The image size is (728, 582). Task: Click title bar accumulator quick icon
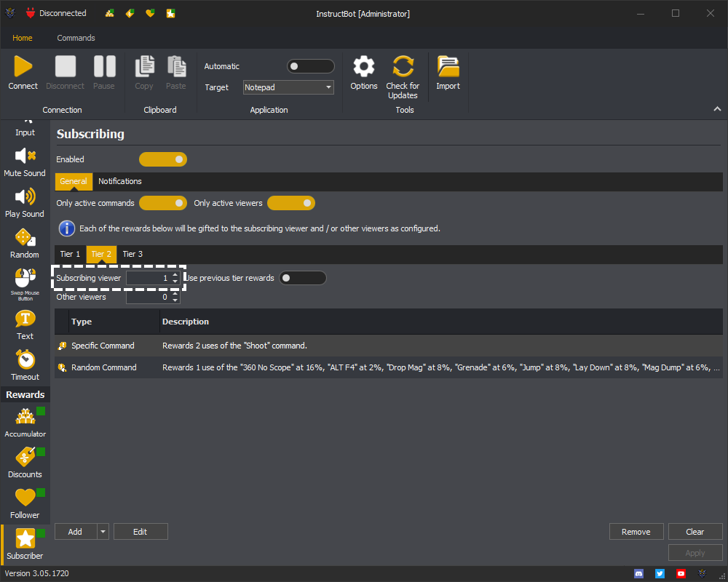coord(110,14)
